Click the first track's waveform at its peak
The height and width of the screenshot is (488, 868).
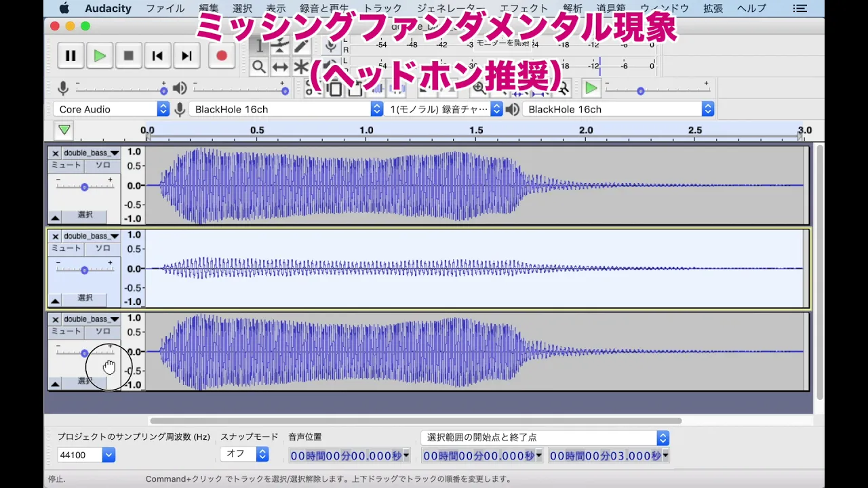201,185
